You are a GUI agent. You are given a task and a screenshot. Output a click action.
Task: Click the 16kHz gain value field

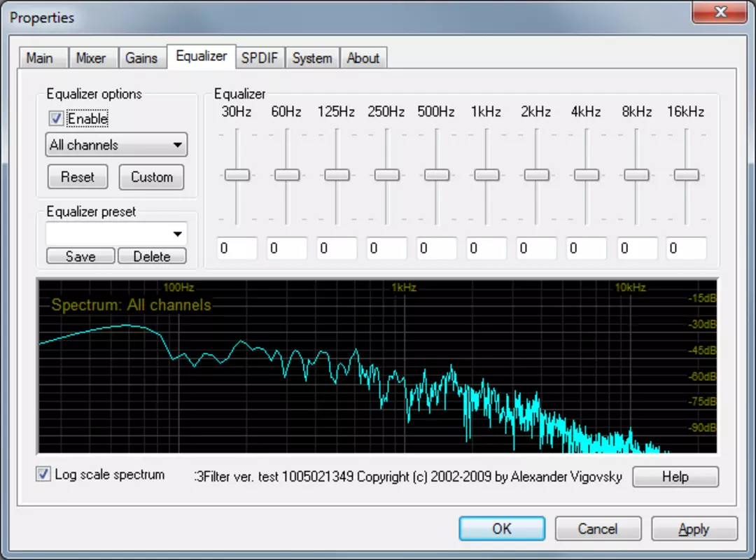pos(687,248)
